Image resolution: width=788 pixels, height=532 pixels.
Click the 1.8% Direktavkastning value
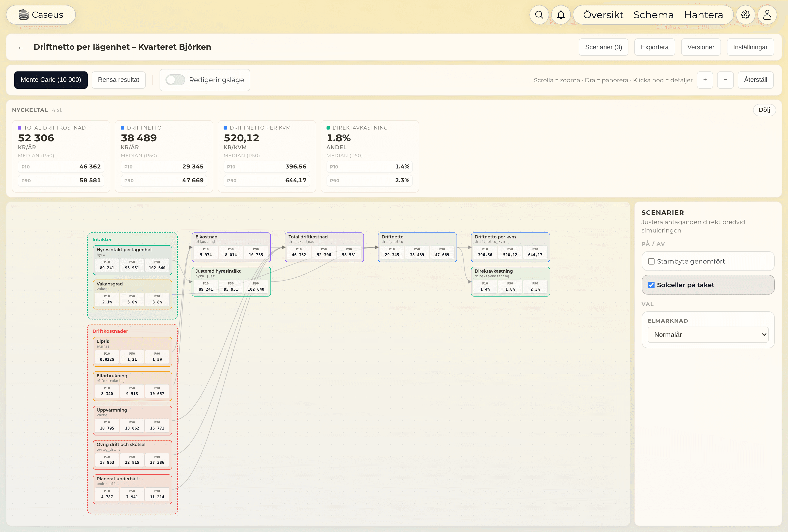[338, 138]
